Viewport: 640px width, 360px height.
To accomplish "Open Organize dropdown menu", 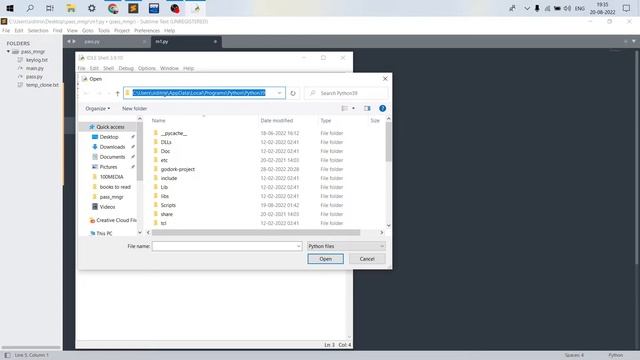I will click(98, 109).
